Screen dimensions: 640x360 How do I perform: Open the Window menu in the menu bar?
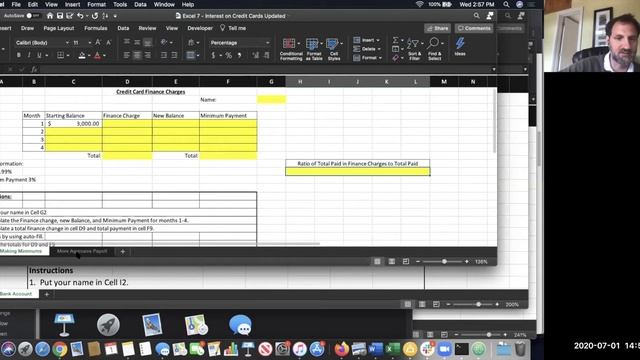(164, 4)
